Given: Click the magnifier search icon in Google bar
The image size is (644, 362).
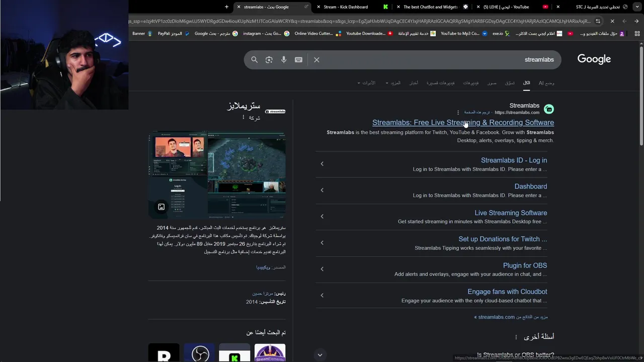Looking at the screenshot, I should click(x=254, y=59).
